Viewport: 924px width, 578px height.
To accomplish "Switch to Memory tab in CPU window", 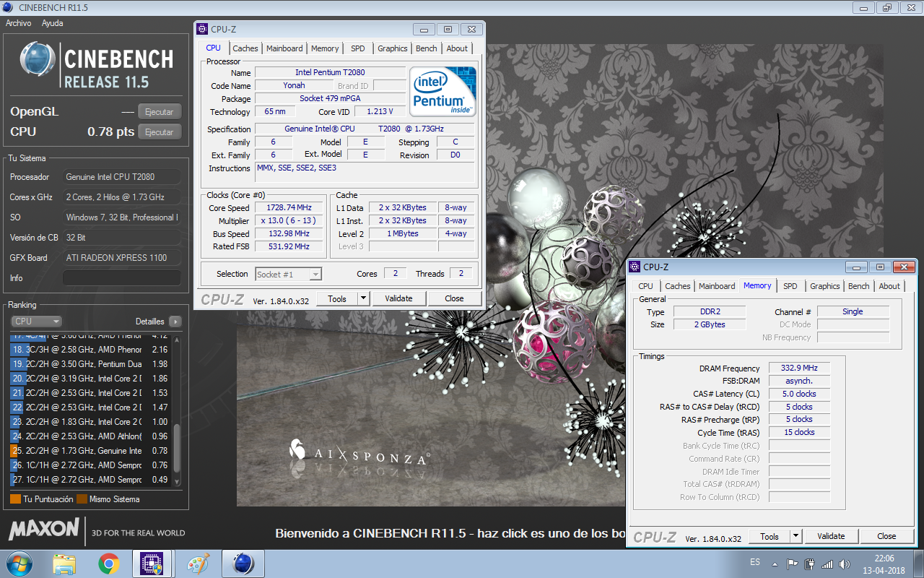I will pyautogui.click(x=325, y=48).
